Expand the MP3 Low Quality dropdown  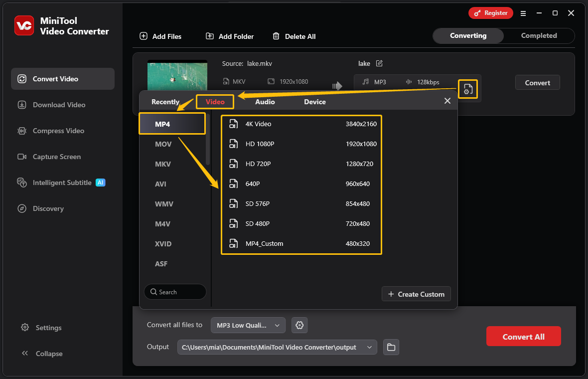coord(248,325)
